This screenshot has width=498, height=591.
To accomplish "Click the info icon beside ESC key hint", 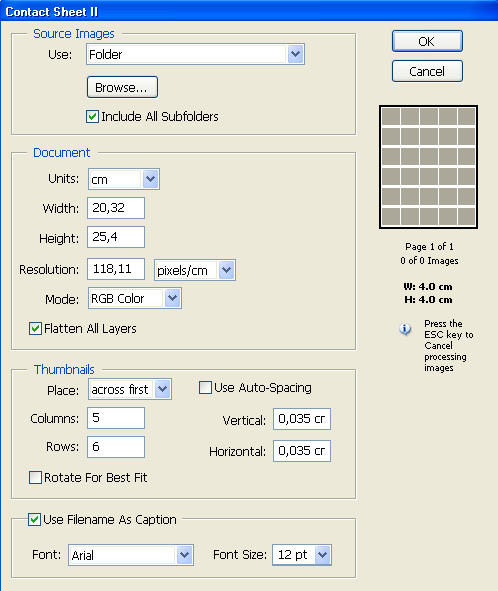I will tap(405, 329).
